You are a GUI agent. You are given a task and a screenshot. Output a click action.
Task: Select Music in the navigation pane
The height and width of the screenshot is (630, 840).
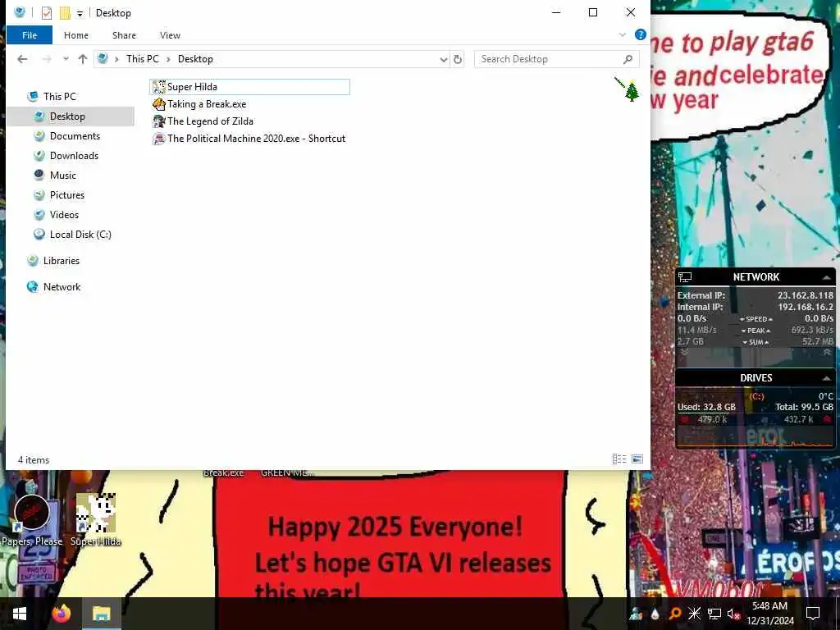point(62,176)
